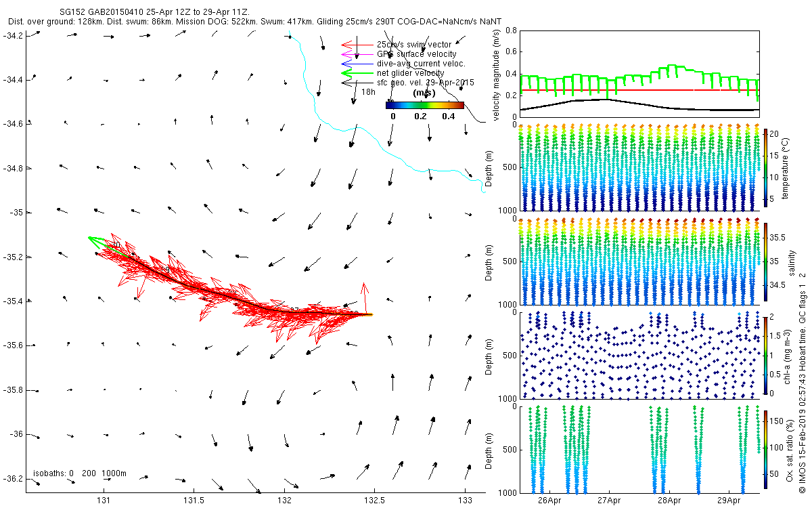
Task: Click the red swim vector legend arrow
Action: 357,45
